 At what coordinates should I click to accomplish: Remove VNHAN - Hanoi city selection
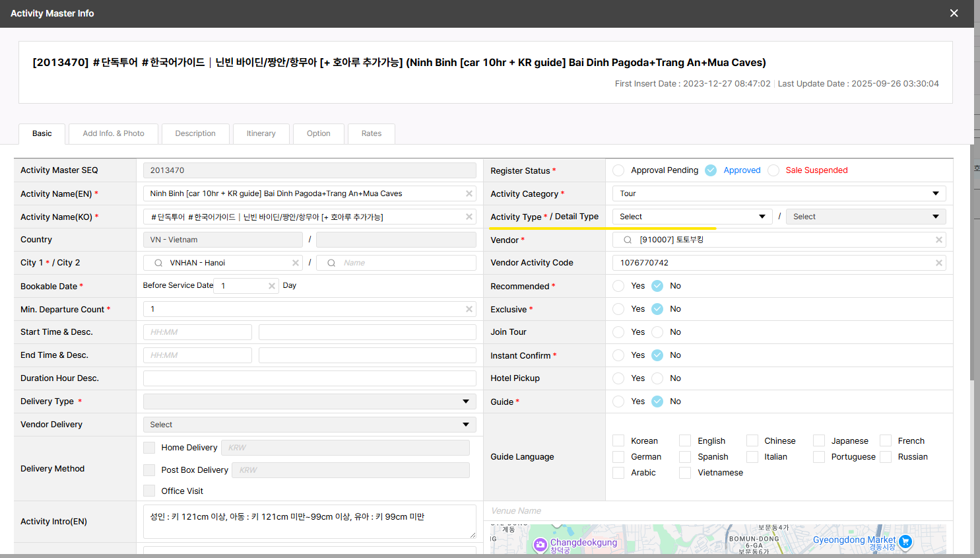pos(296,263)
